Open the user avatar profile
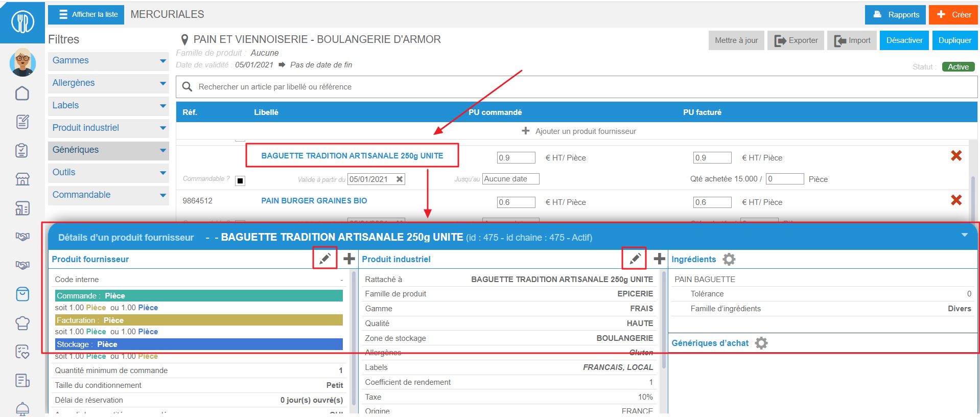Image resolution: width=980 pixels, height=417 pixels. (22, 62)
